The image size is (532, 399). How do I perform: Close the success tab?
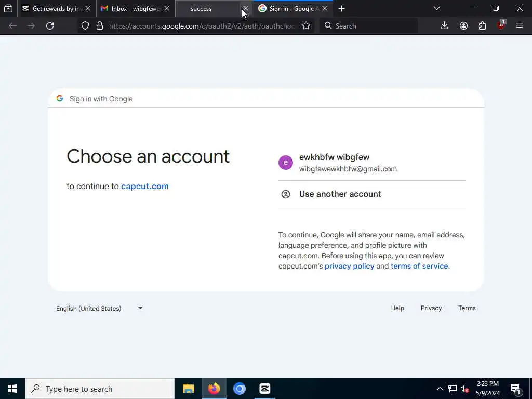(x=246, y=8)
